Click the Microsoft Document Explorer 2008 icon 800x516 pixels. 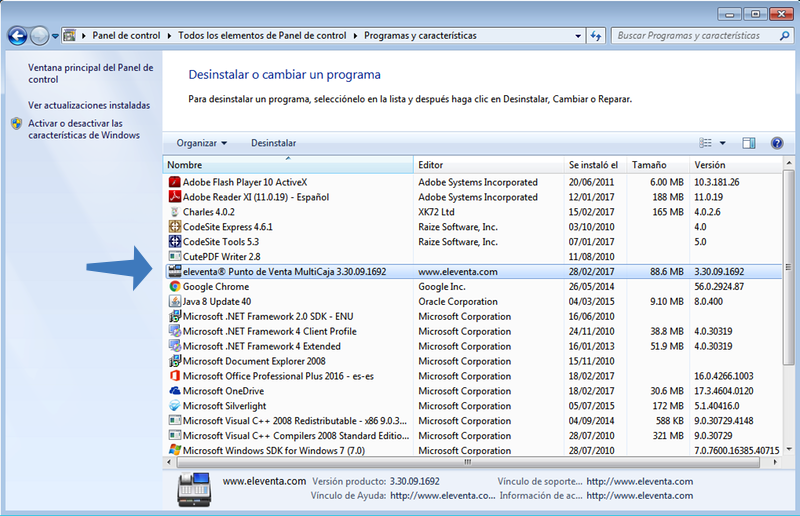[x=174, y=361]
